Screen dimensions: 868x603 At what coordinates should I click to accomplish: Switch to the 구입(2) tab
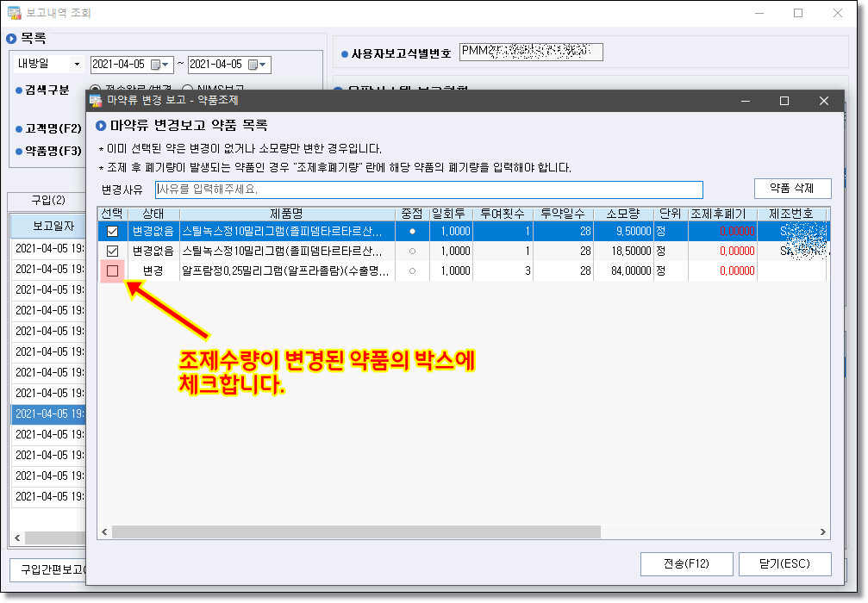(48, 200)
